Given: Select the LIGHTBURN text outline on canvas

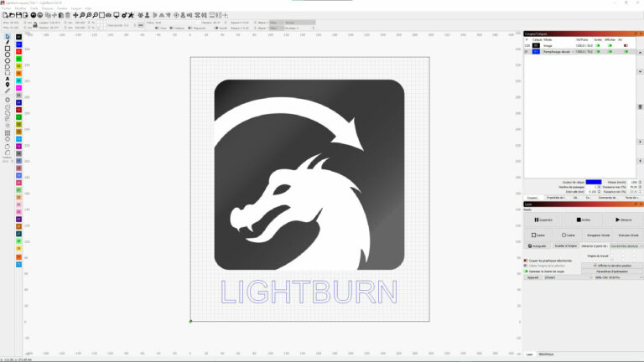Looking at the screenshot, I should point(309,292).
